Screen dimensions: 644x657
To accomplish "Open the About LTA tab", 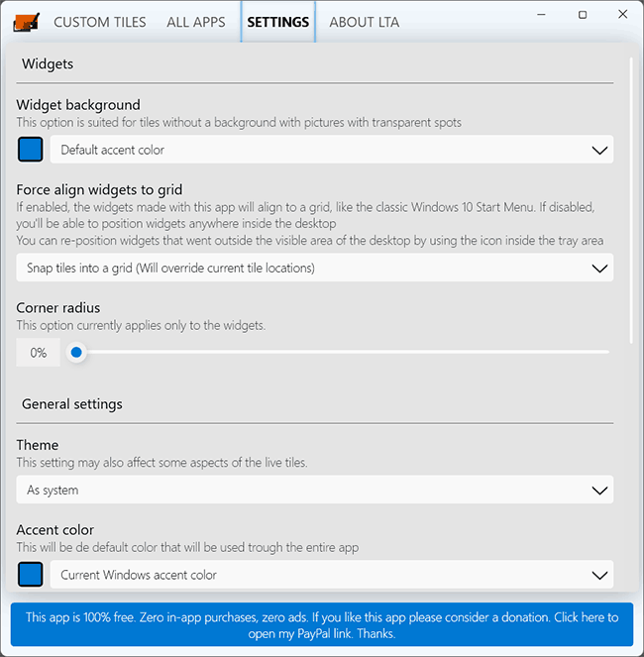I will coord(365,22).
